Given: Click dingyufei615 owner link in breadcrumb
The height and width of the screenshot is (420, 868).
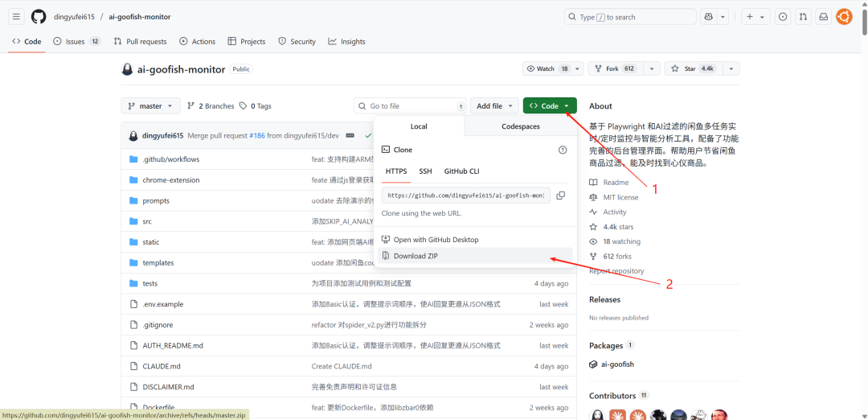Looking at the screenshot, I should (x=74, y=17).
